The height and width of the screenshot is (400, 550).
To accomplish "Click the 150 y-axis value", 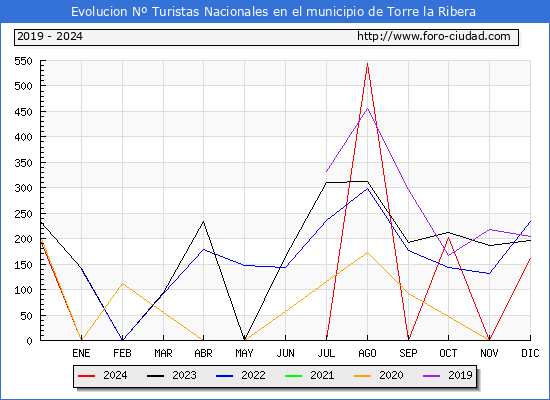I will pyautogui.click(x=23, y=265).
